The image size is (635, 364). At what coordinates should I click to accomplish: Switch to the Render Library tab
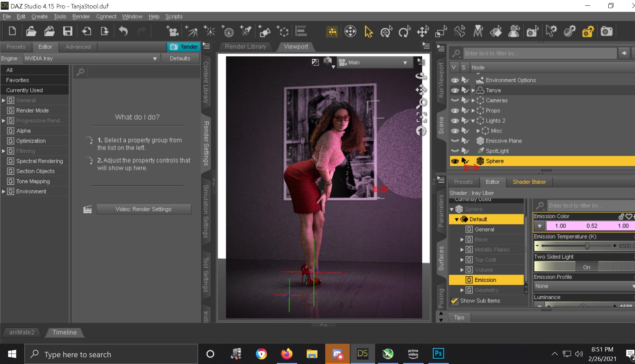[x=245, y=47]
